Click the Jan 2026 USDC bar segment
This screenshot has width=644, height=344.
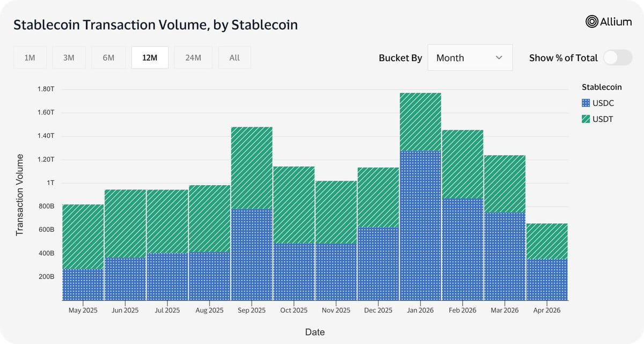pos(420,225)
